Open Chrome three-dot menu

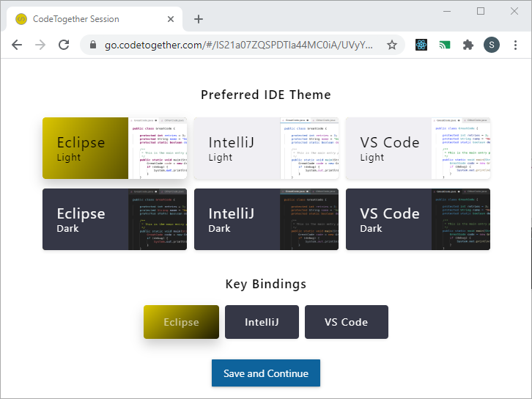(x=515, y=45)
